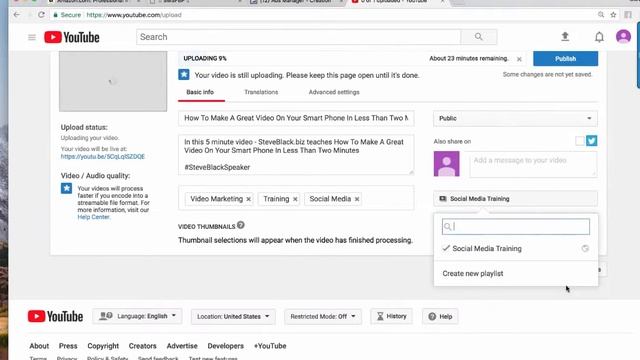The width and height of the screenshot is (640, 360).
Task: Select the Basic info tab
Action: [200, 92]
